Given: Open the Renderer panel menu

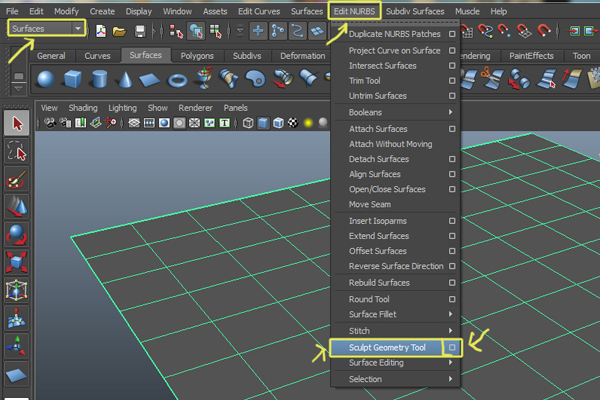Looking at the screenshot, I should tap(195, 108).
